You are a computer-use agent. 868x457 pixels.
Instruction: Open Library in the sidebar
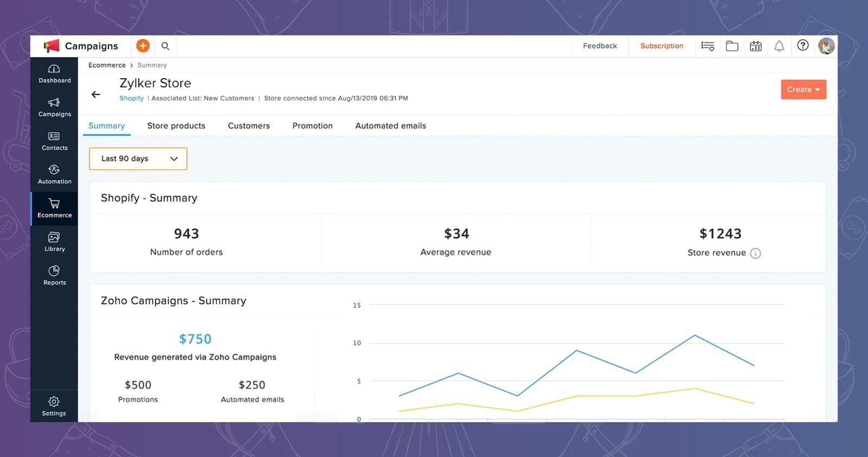pyautogui.click(x=54, y=242)
